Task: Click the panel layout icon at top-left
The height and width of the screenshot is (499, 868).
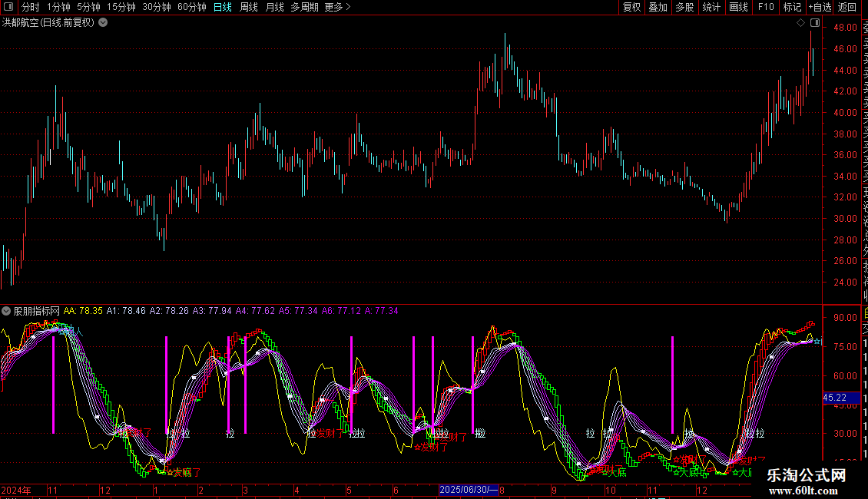Action: pyautogui.click(x=8, y=7)
